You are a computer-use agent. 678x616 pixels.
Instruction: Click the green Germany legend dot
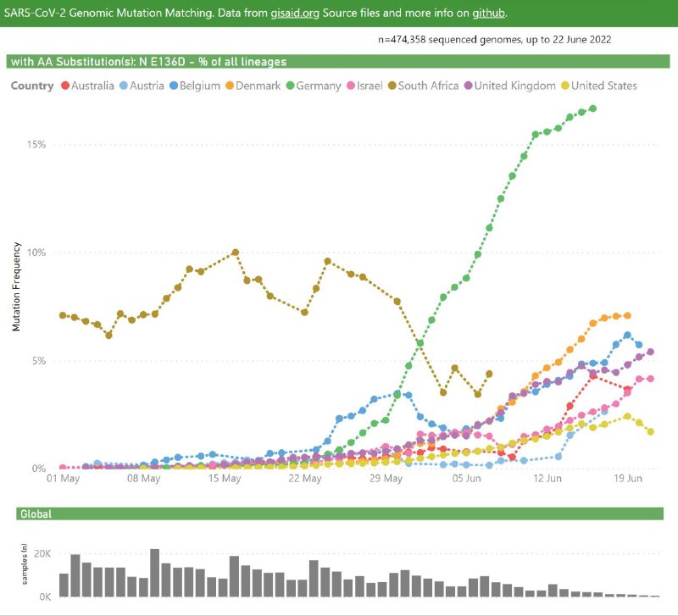[290, 86]
